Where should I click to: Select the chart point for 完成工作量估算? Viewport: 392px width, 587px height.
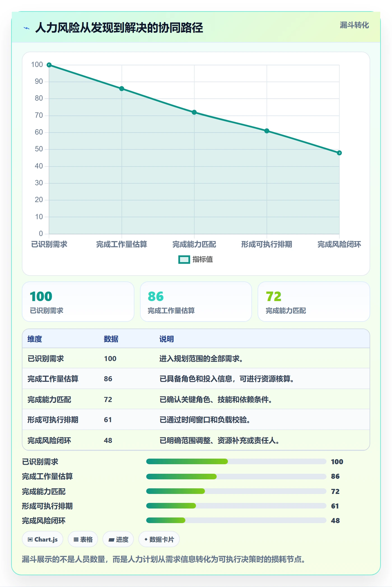pos(122,89)
